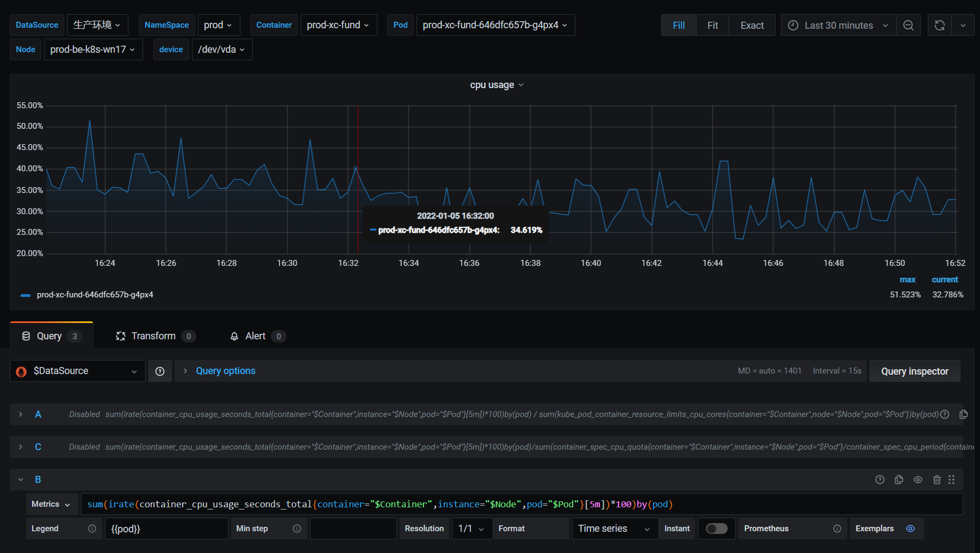
Task: Click the blue legend color swatch for the pod series
Action: (x=26, y=295)
